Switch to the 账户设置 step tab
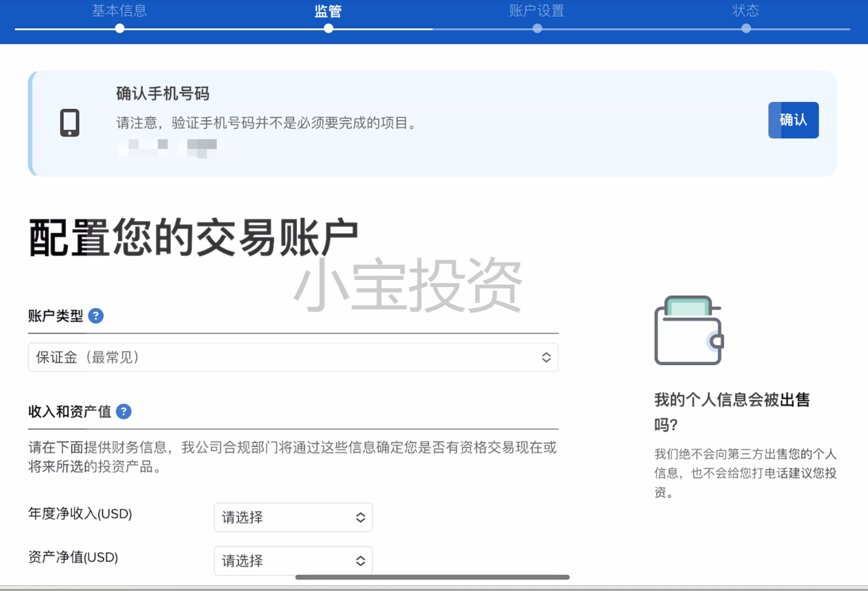 pos(536,11)
